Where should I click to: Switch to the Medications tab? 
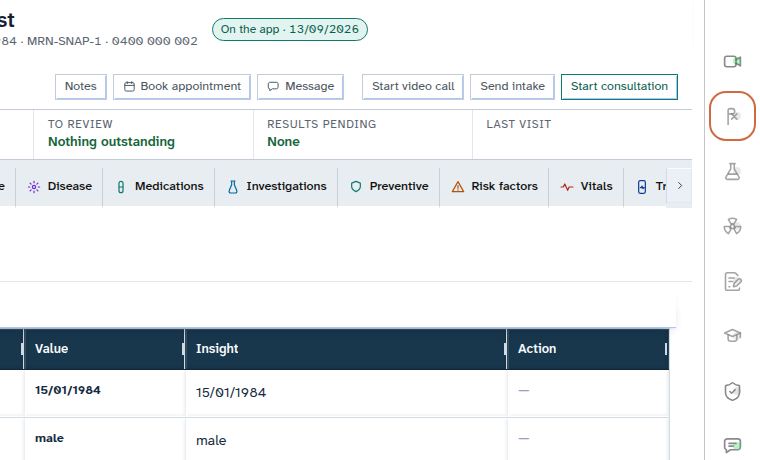(x=158, y=187)
